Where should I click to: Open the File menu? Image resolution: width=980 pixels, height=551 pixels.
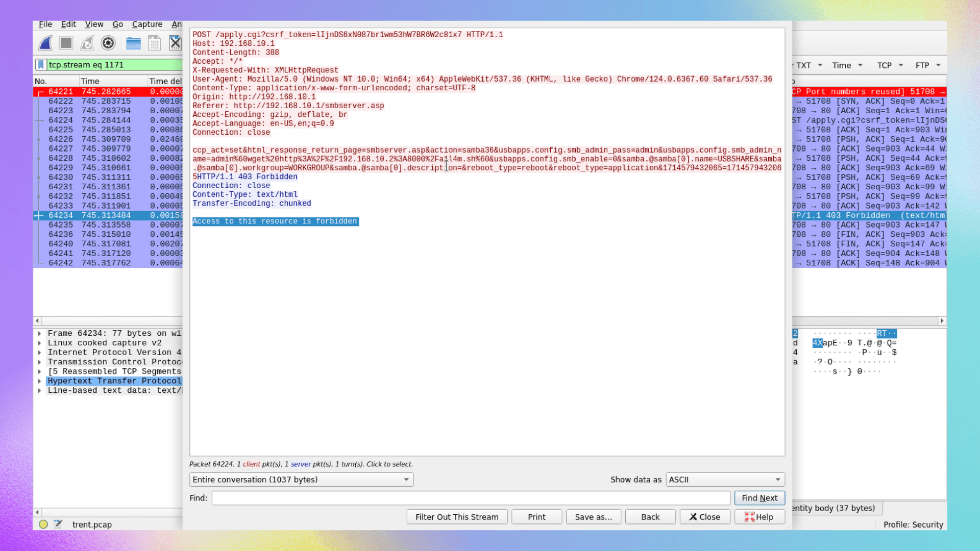coord(45,24)
